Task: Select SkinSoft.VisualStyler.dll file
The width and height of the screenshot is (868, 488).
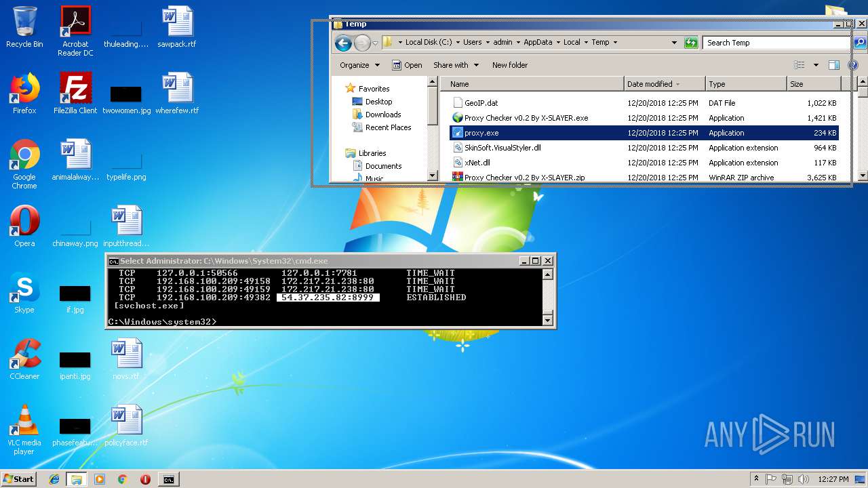Action: (x=644, y=148)
